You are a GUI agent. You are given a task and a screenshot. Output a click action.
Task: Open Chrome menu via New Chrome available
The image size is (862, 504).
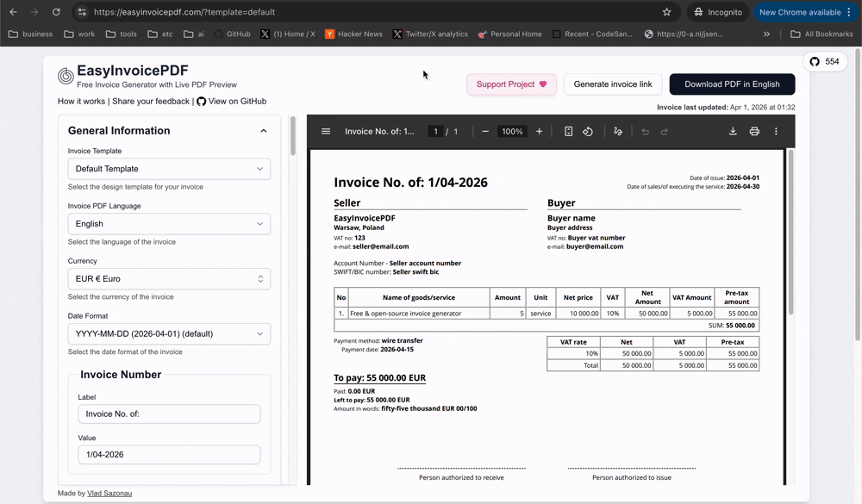pos(805,12)
